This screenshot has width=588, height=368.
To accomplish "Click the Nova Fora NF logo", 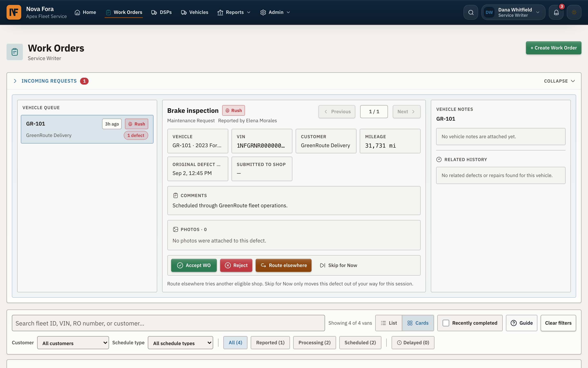I will pos(14,12).
